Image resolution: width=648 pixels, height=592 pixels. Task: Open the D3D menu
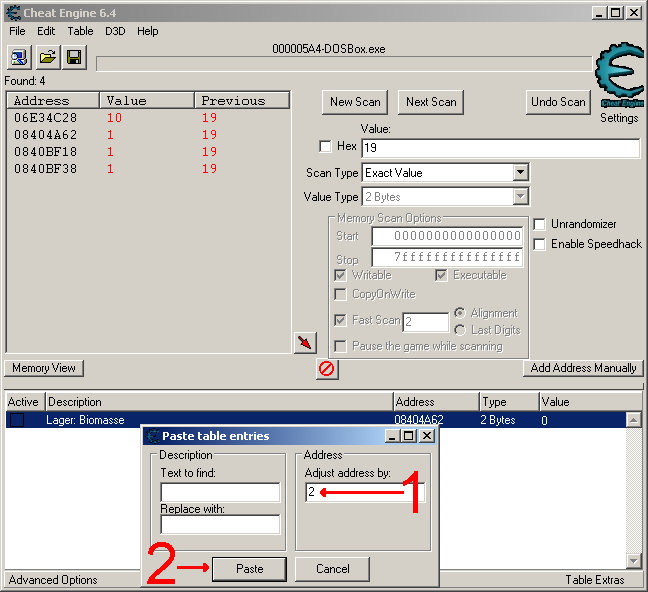click(x=115, y=31)
